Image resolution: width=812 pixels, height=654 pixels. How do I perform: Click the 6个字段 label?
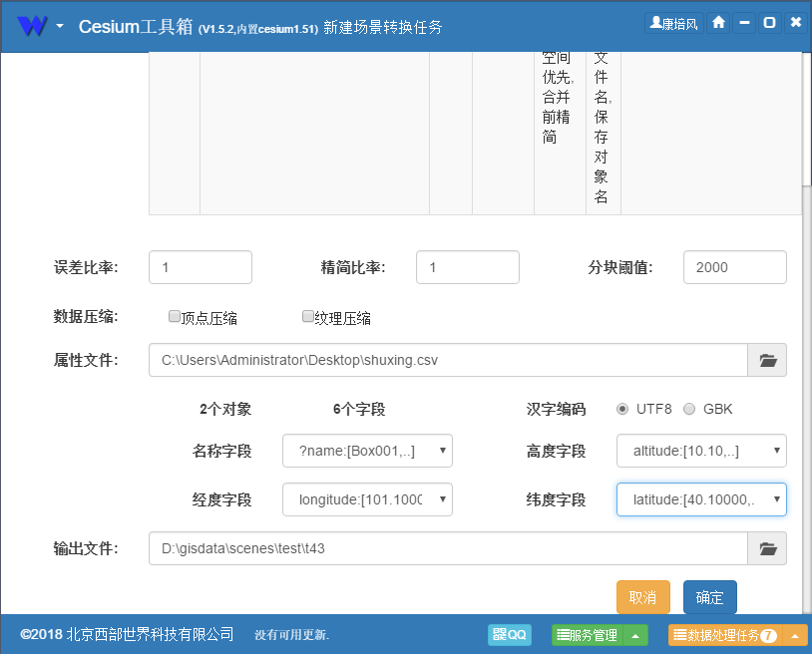point(359,410)
